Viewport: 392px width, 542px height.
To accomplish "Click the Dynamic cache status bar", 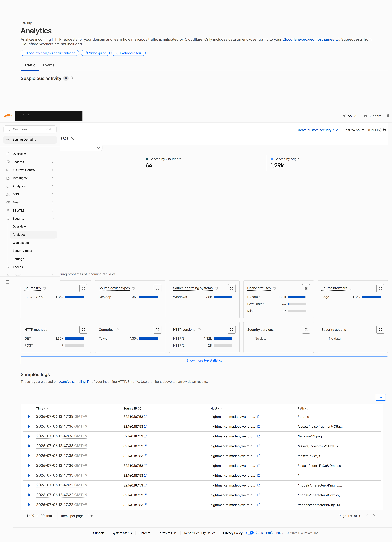I will click(297, 297).
